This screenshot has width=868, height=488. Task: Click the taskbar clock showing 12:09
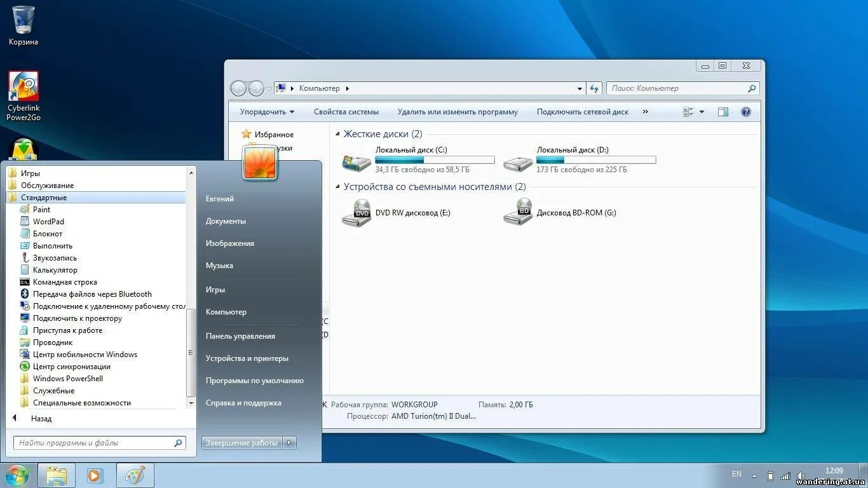[834, 471]
